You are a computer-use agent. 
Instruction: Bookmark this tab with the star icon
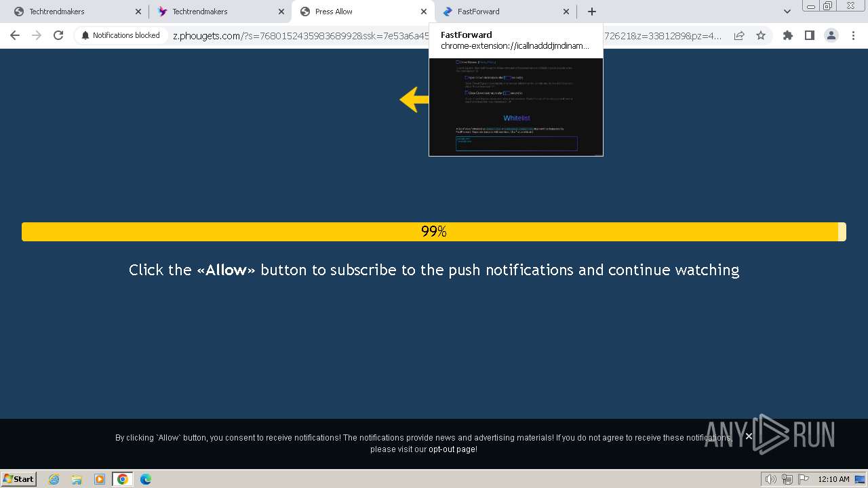pos(761,35)
